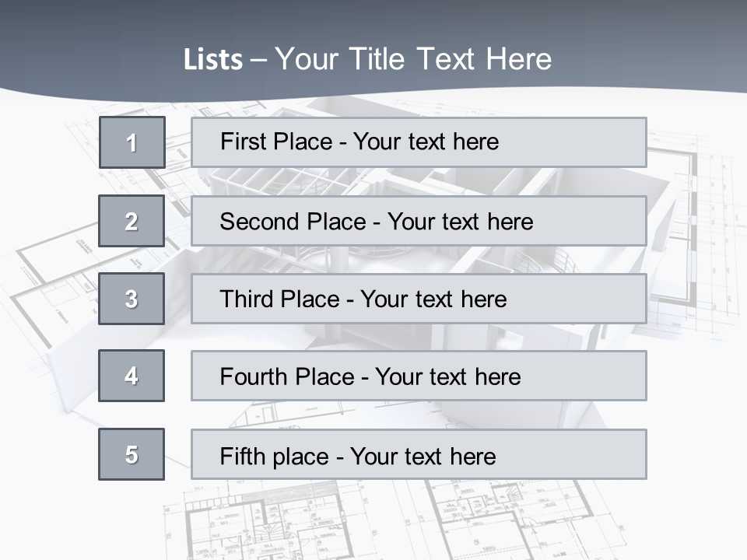Screen dimensions: 747x560
Task: Click the number 3 box
Action: coord(132,299)
